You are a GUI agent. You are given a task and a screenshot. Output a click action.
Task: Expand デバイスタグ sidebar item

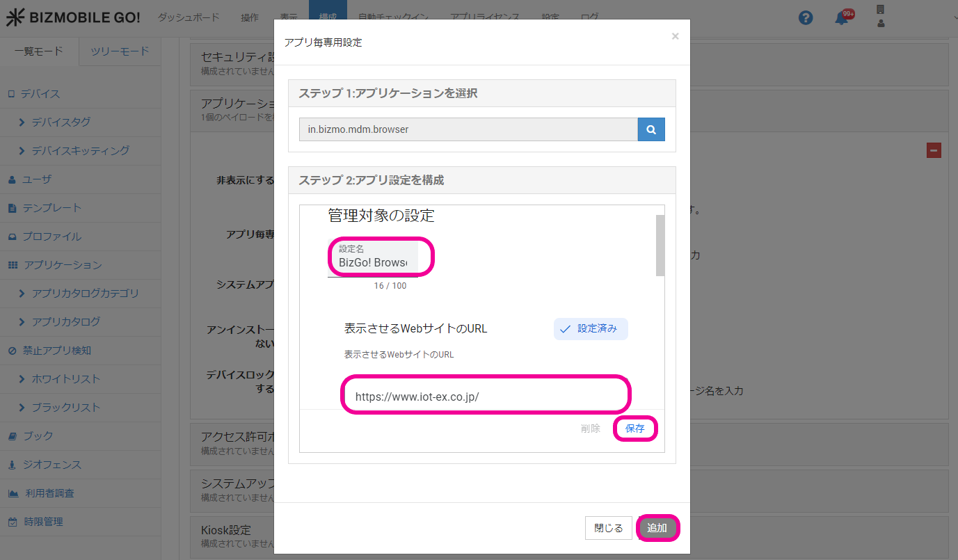point(61,122)
